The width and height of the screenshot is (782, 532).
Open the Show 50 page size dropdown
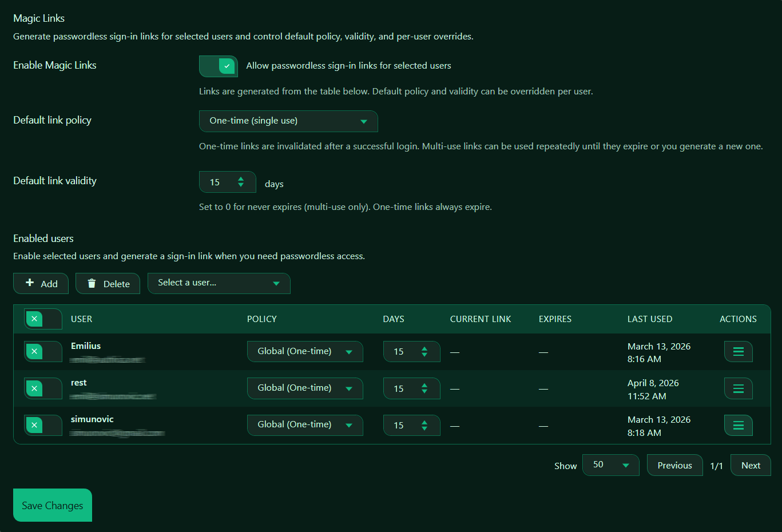pos(610,465)
